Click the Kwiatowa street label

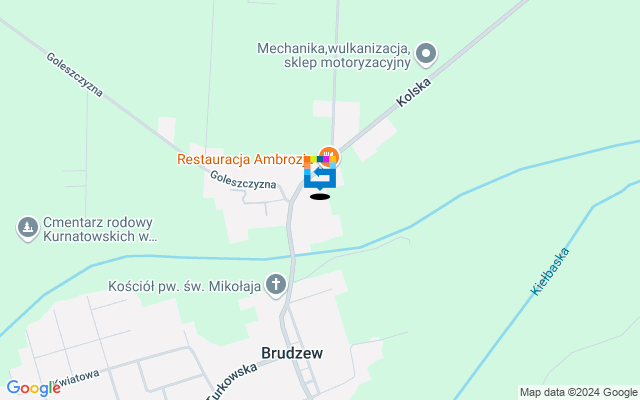[x=78, y=378]
